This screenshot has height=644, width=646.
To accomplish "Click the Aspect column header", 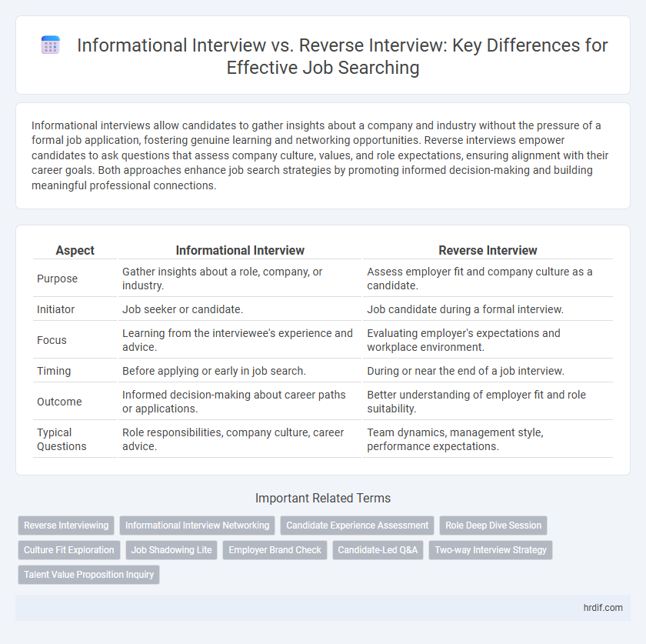I will (75, 250).
